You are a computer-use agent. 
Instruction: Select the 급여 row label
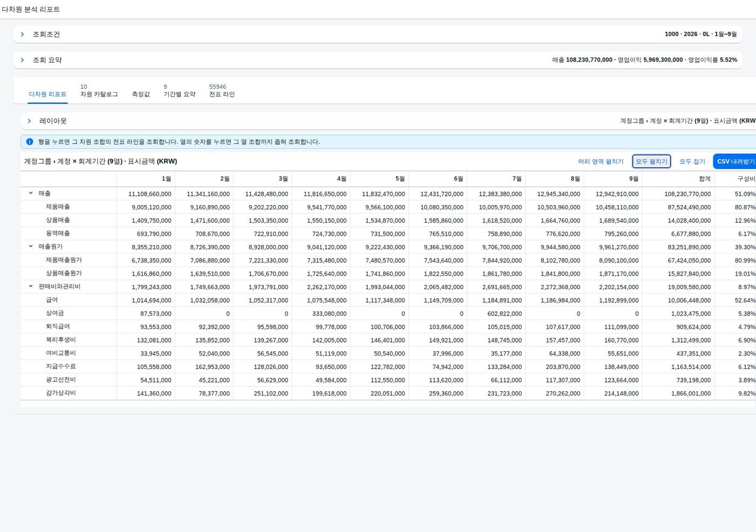52,300
